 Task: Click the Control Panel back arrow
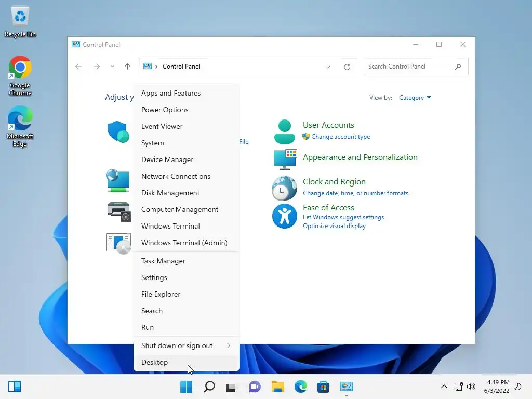78,66
